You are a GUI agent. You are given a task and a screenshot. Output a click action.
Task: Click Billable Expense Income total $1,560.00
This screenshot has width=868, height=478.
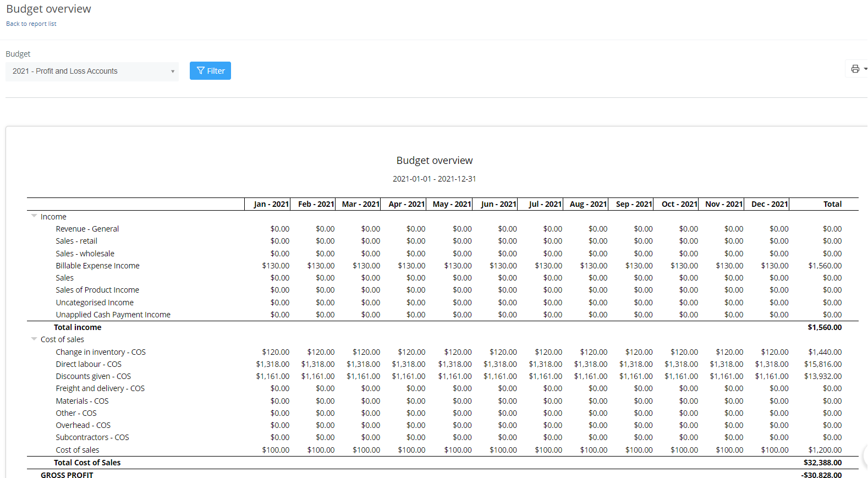click(x=825, y=266)
